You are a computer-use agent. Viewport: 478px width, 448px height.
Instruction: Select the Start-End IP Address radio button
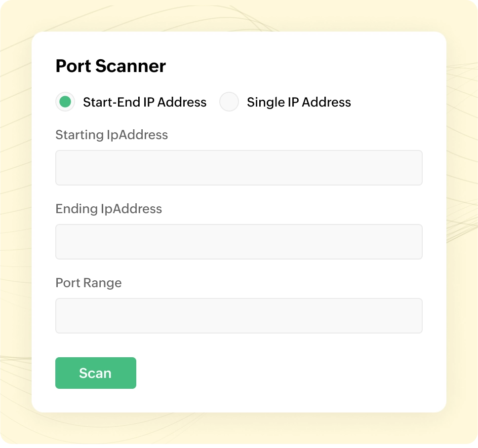coord(65,102)
